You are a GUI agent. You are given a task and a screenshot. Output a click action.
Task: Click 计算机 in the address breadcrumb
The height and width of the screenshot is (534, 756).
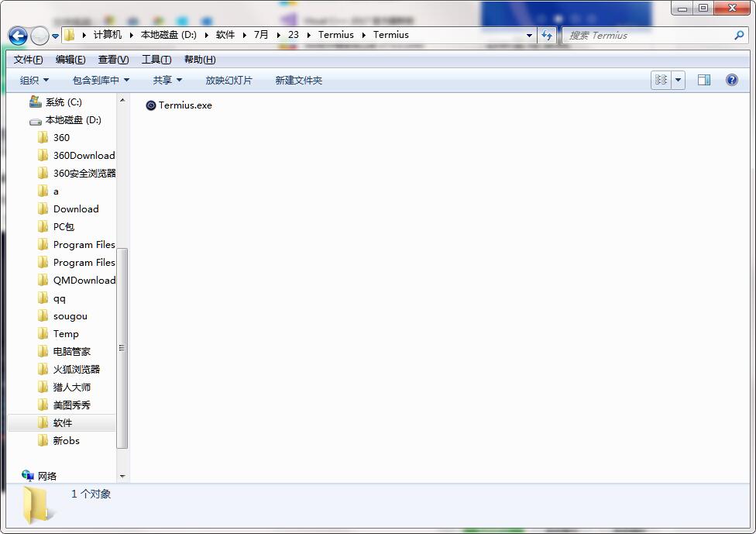(108, 35)
